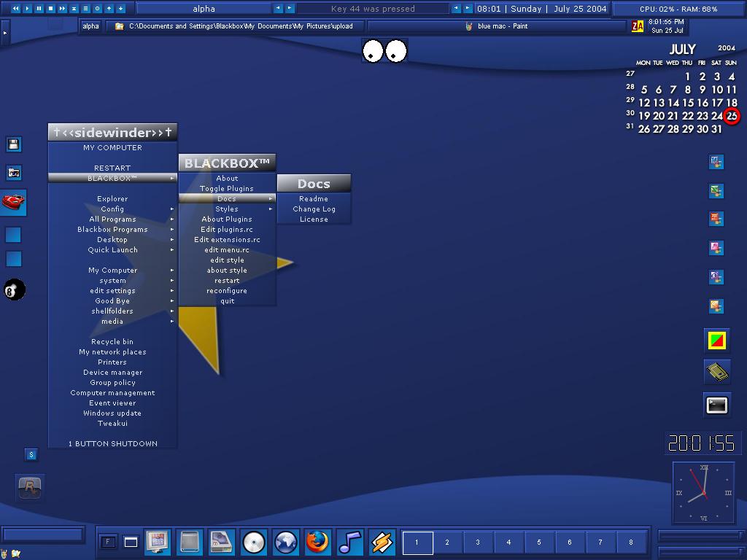The image size is (747, 560).
Task: Open the terminal console icon on right
Action: 717,405
